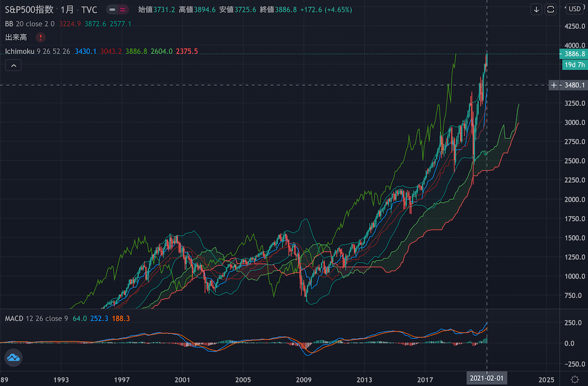Click the 終値 3886.8 close value
The height and width of the screenshot is (386, 588).
278,10
